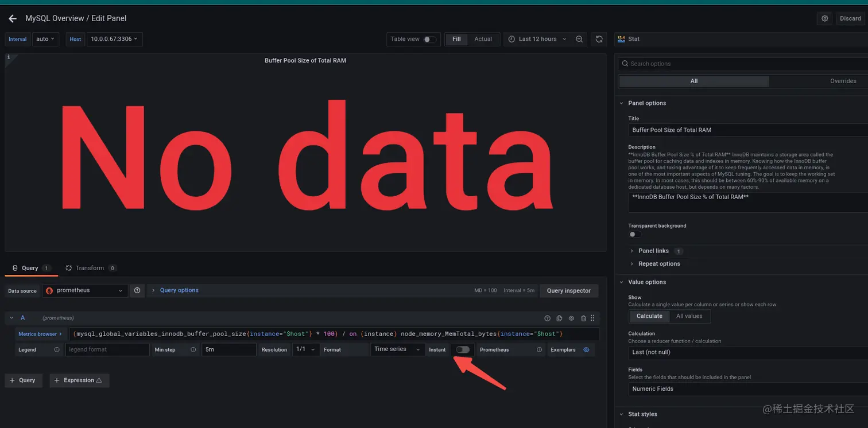Toggle Transparent background switch
Viewport: 868px width, 428px height.
pos(635,234)
